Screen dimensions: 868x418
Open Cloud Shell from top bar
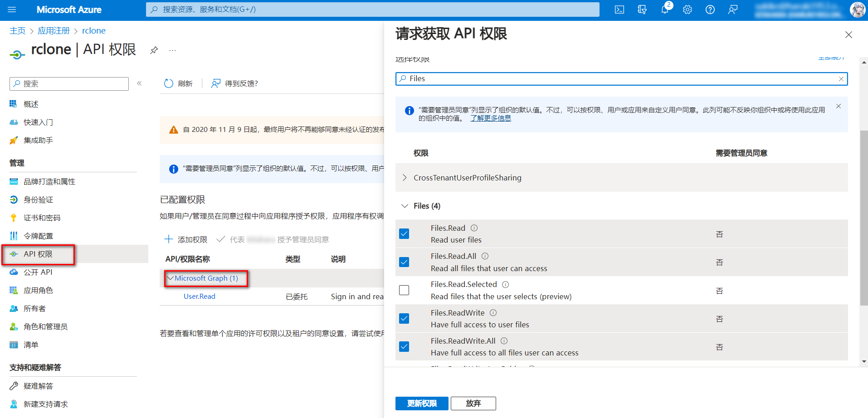point(619,10)
